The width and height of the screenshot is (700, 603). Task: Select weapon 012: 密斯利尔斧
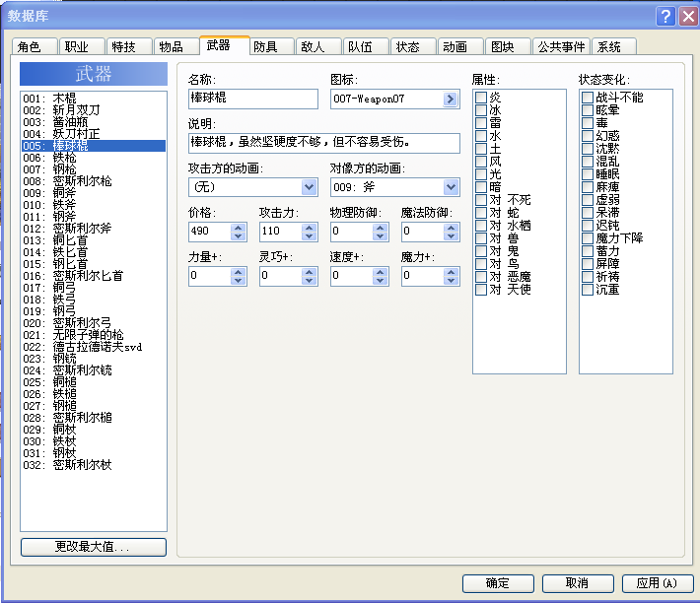pyautogui.click(x=94, y=229)
